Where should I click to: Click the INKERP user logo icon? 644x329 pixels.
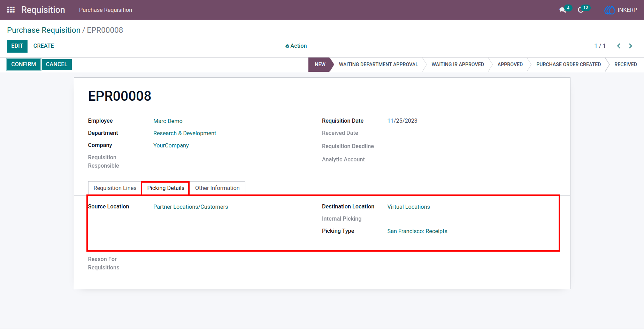[x=609, y=10]
